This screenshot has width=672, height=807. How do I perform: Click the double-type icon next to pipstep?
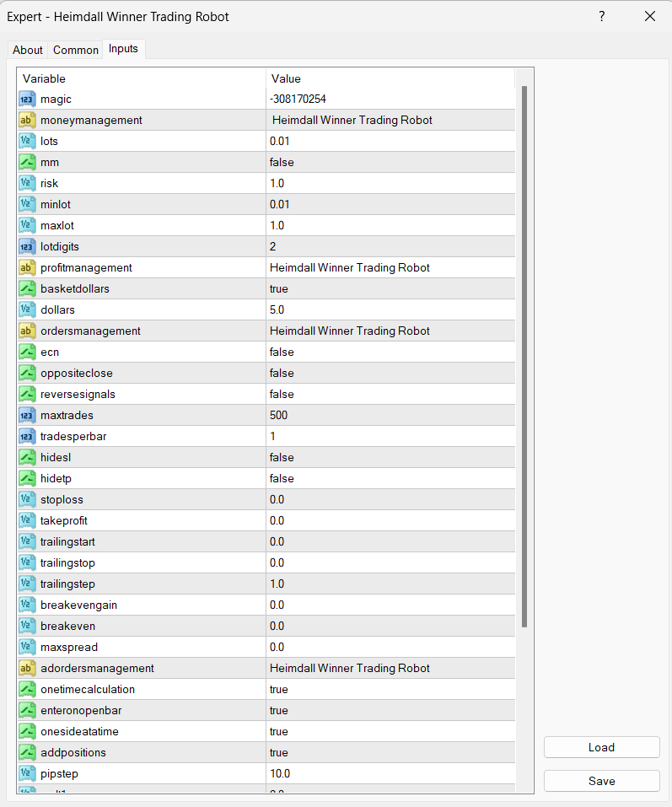(x=27, y=774)
